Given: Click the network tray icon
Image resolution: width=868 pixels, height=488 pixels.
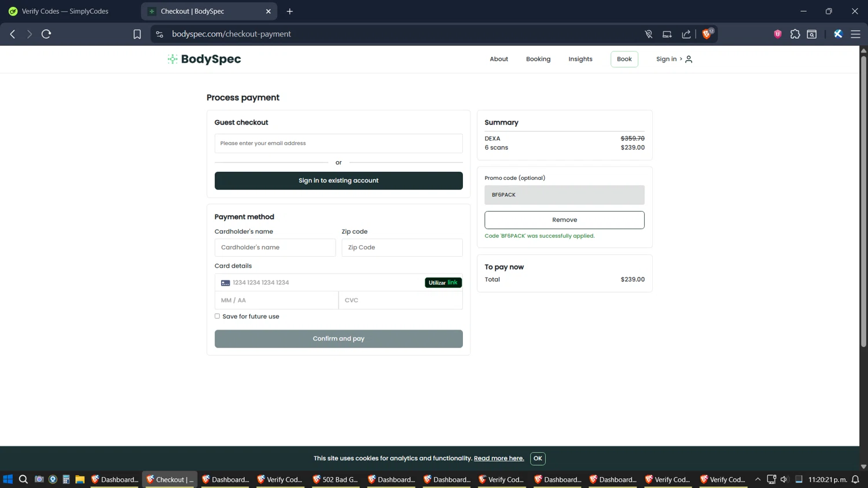Looking at the screenshot, I should 771,479.
